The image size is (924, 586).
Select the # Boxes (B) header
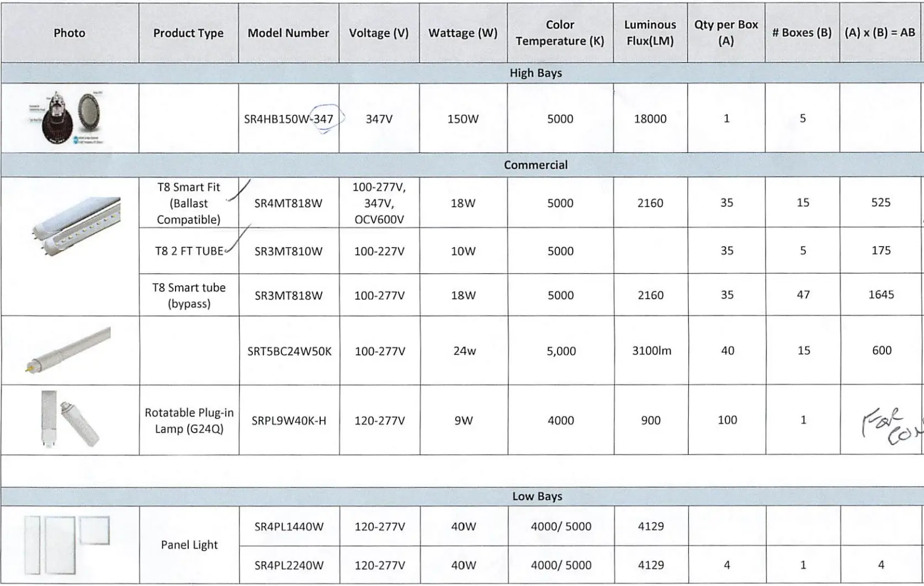click(x=801, y=33)
